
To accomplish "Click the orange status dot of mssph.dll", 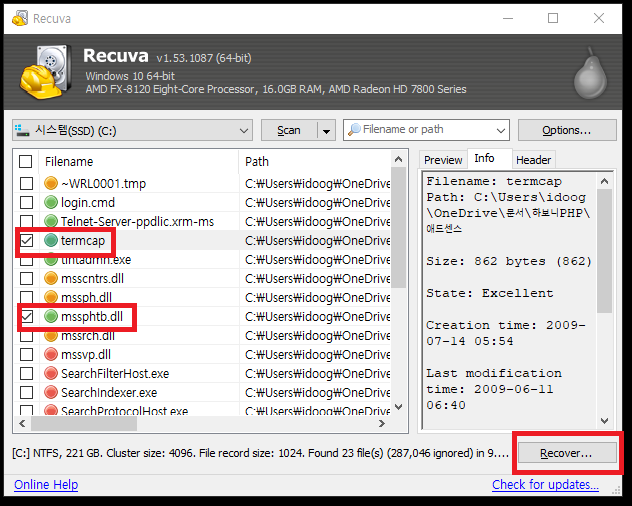I will (51, 297).
